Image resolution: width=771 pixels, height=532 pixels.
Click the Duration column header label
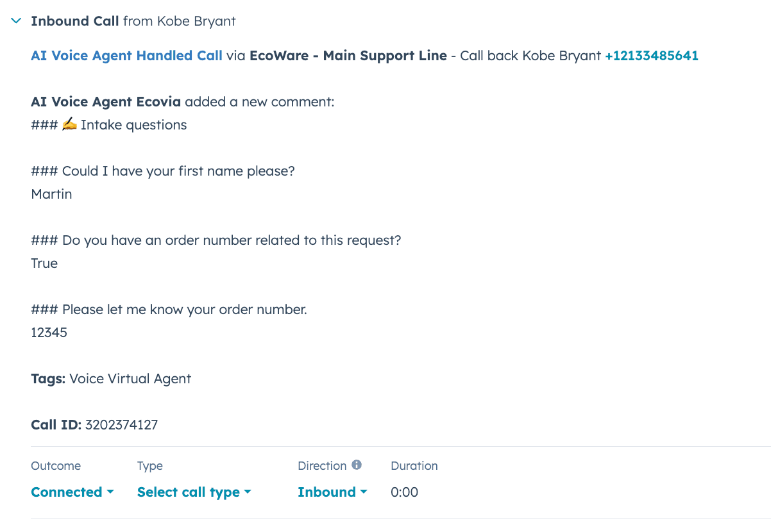click(x=414, y=465)
